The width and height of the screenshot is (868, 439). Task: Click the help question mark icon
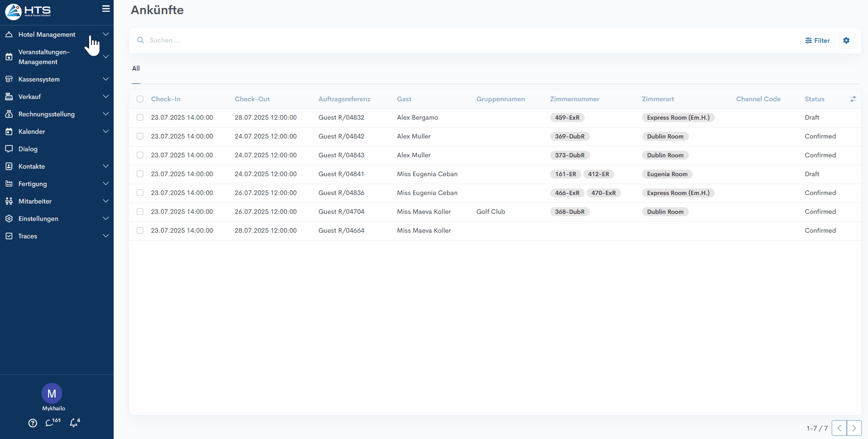tap(33, 423)
